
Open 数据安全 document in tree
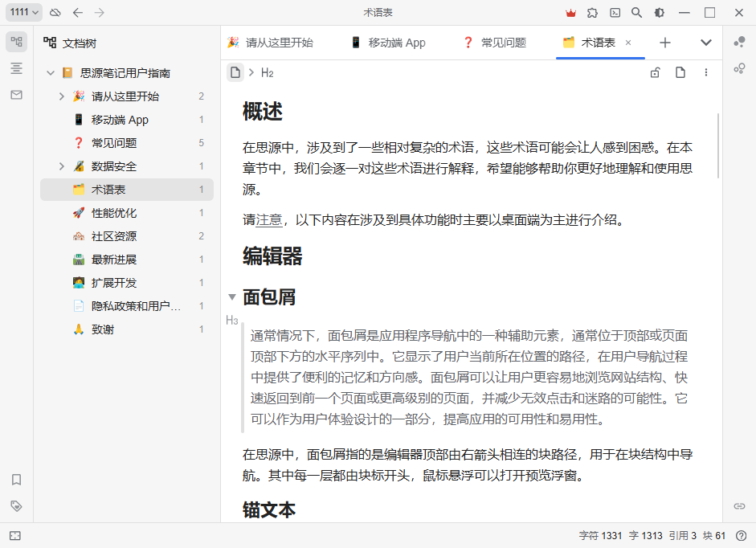(127, 166)
